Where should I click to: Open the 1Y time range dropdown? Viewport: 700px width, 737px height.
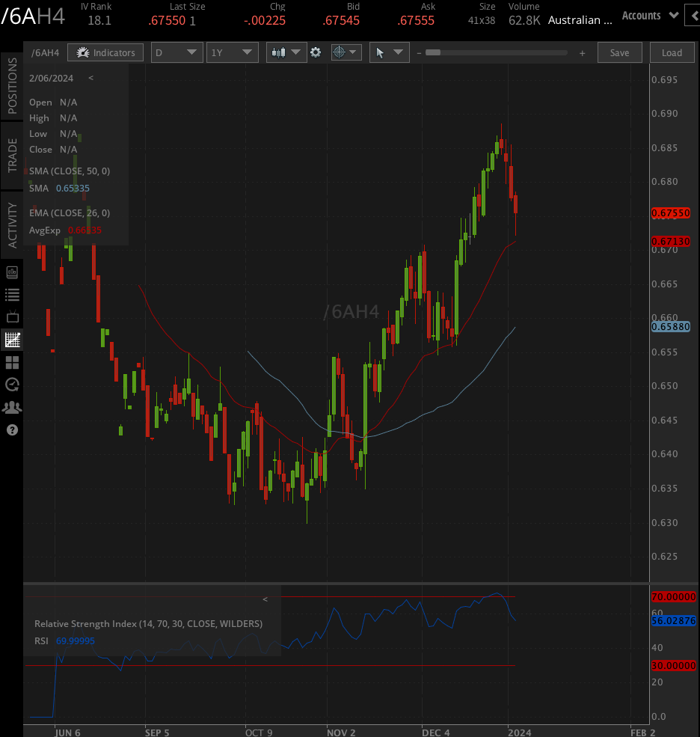233,52
